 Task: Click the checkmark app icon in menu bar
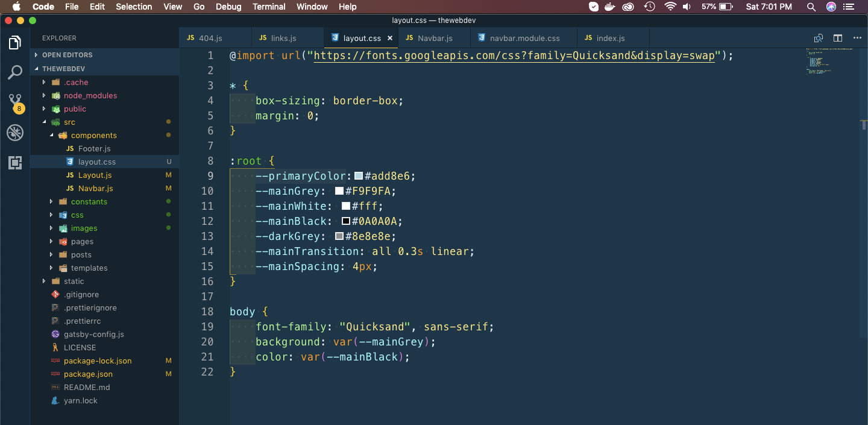(x=594, y=7)
